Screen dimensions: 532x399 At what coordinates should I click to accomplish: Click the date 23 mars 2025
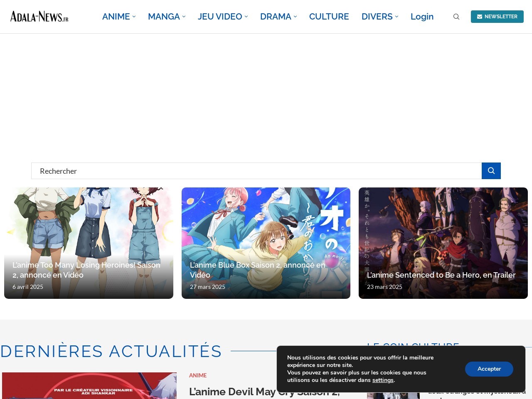coord(384,287)
